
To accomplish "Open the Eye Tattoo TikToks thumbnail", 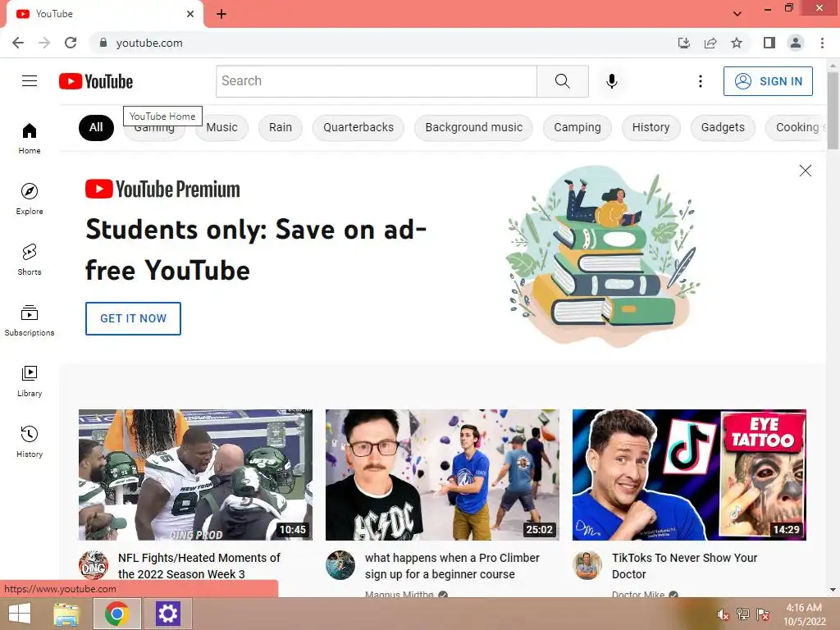I will 689,475.
